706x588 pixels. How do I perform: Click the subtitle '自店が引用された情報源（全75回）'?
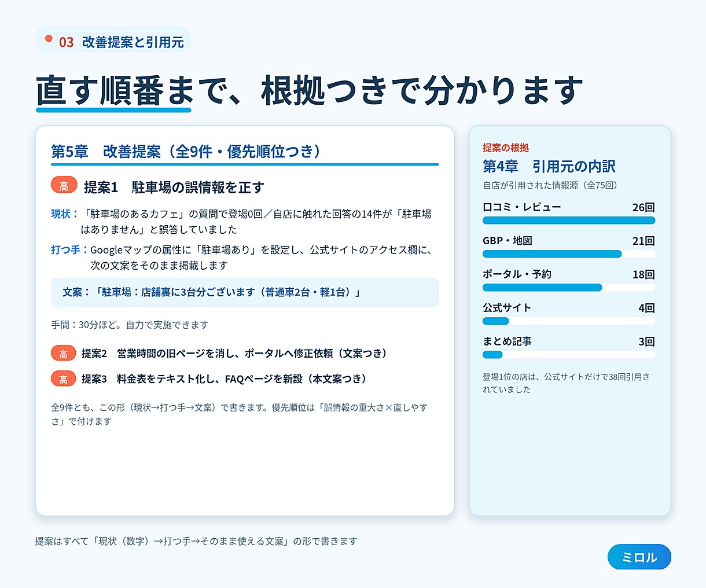point(550,185)
